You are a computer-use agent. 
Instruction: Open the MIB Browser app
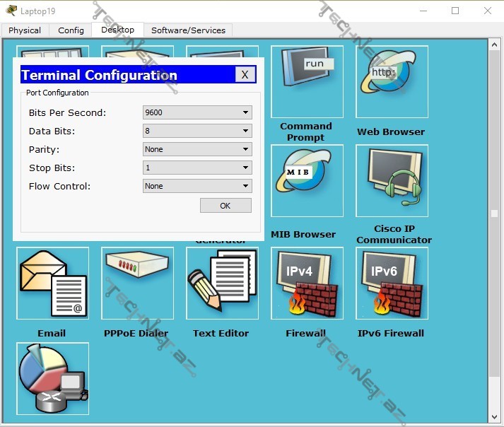307,181
